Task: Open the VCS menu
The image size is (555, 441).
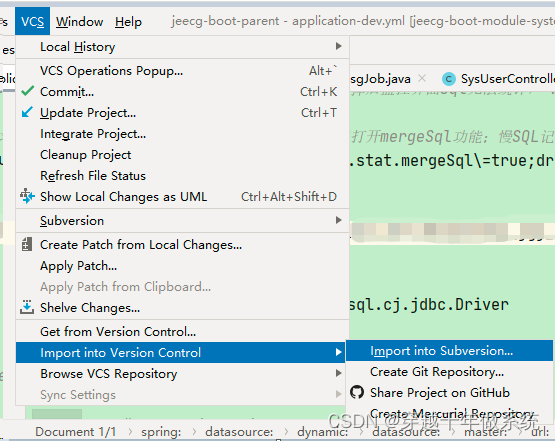Action: point(32,22)
